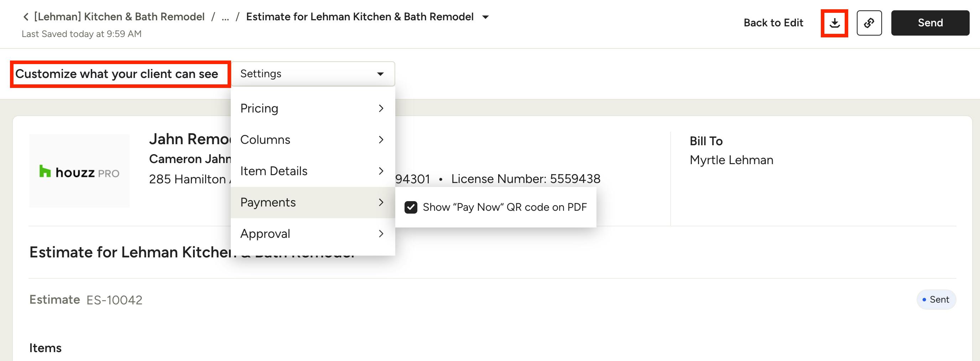
Task: Click the chevron beside Pricing
Action: [381, 109]
